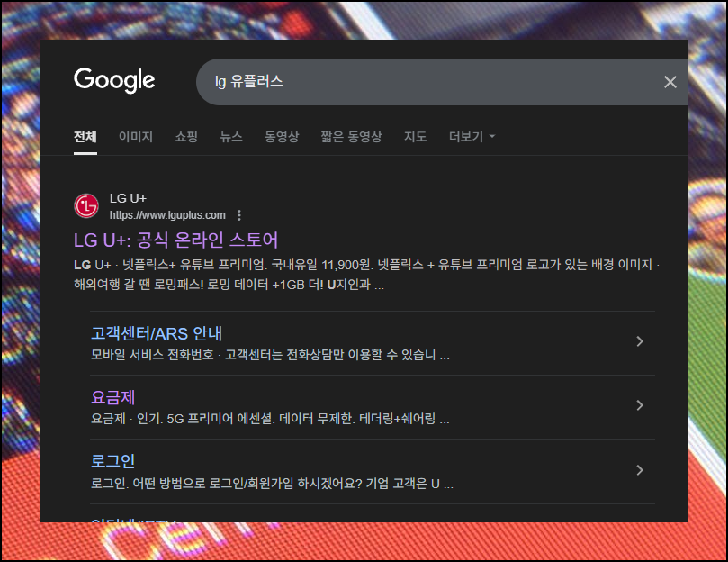This screenshot has width=728, height=562.
Task: Click the https://www.lguplus.com URL
Action: tap(167, 215)
